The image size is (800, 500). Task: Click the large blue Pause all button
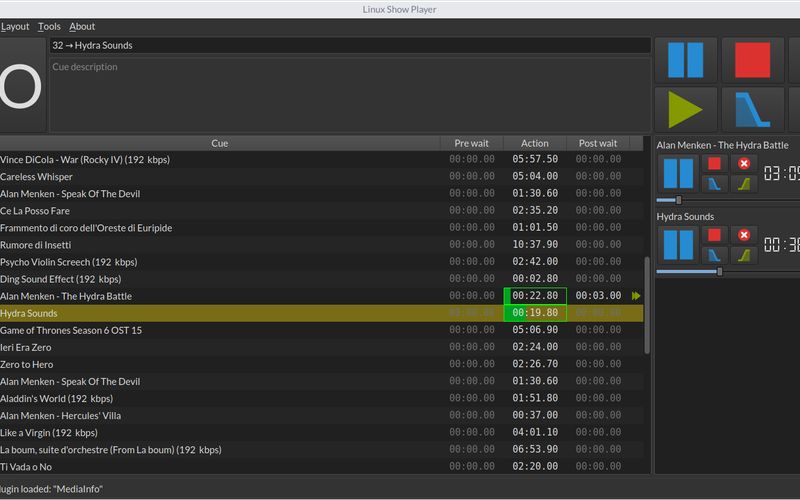tap(686, 60)
